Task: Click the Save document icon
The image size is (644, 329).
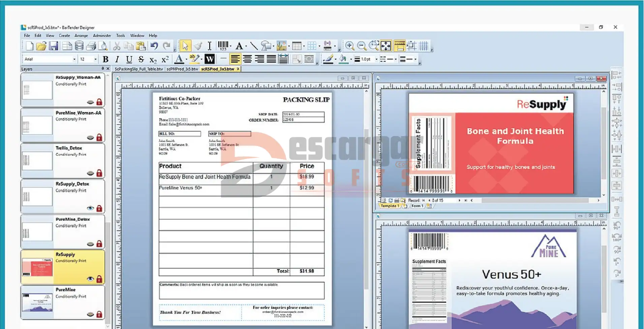Action: (54, 46)
